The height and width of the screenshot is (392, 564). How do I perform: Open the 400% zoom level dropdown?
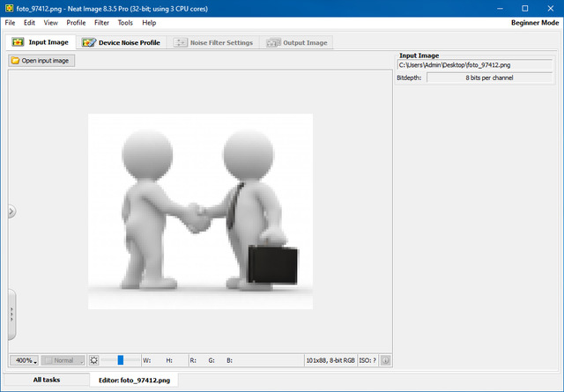pos(25,360)
